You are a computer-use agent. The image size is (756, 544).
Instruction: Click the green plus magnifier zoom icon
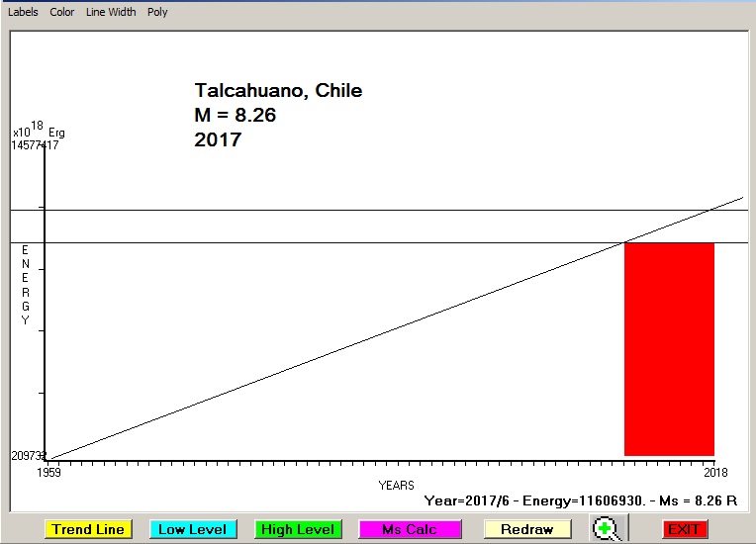click(x=608, y=529)
